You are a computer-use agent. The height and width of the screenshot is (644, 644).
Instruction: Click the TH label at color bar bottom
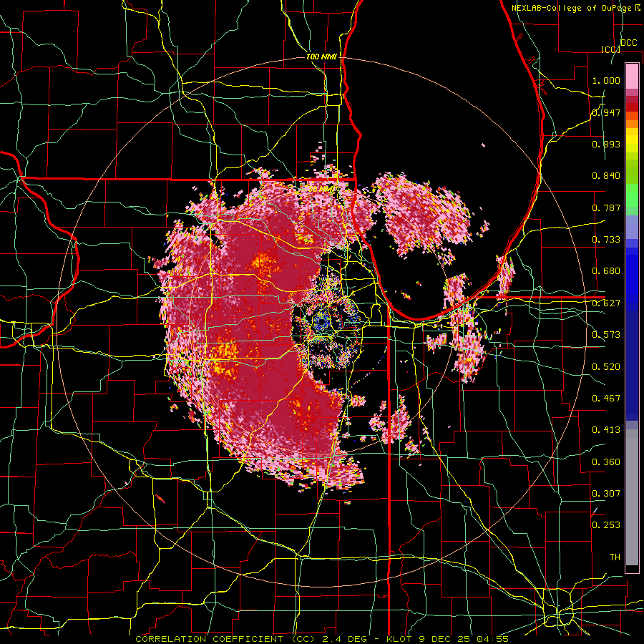pos(615,557)
